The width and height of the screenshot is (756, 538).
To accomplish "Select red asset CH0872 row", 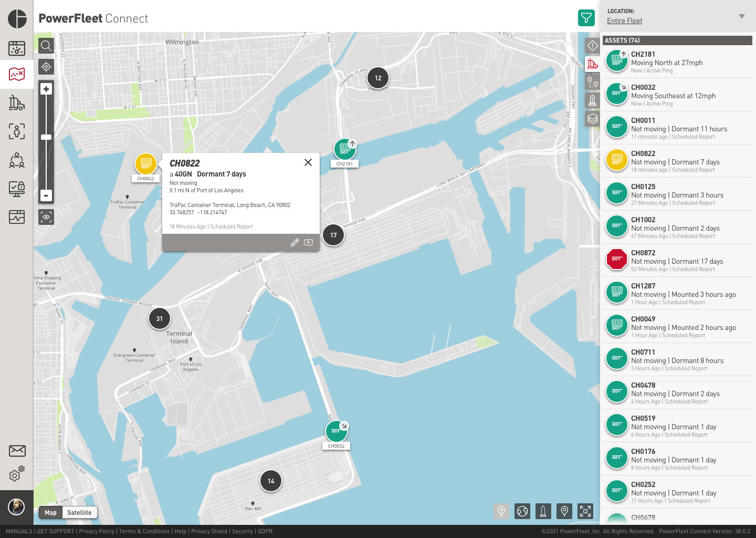I will click(677, 261).
